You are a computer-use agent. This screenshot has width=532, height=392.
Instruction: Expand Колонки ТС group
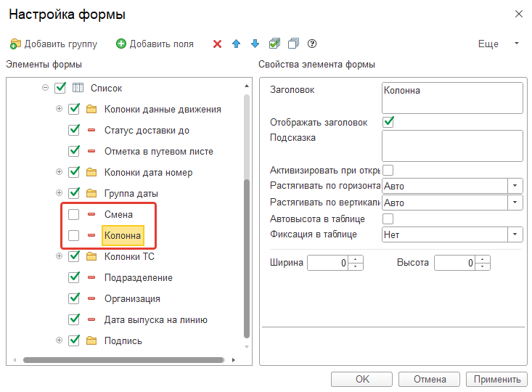59,256
